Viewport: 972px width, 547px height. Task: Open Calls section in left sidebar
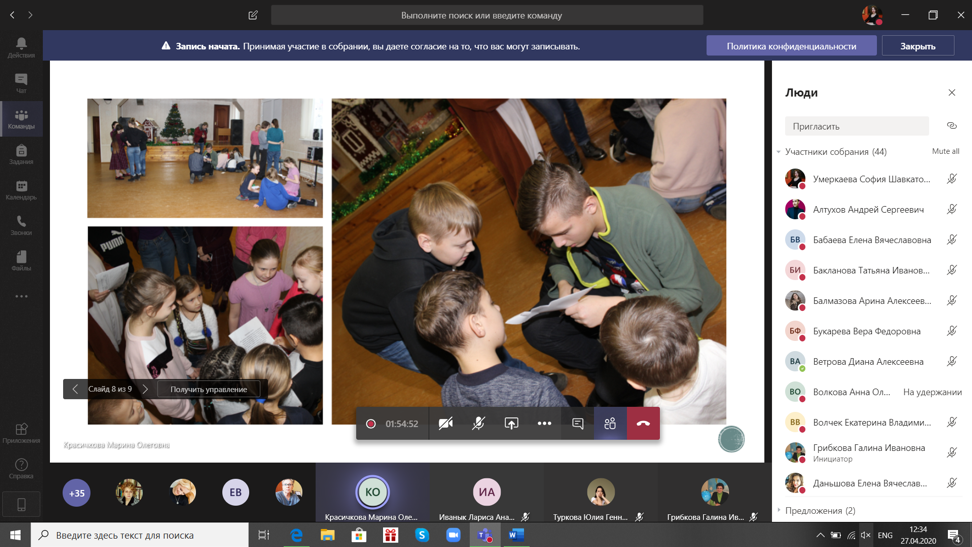coord(21,225)
